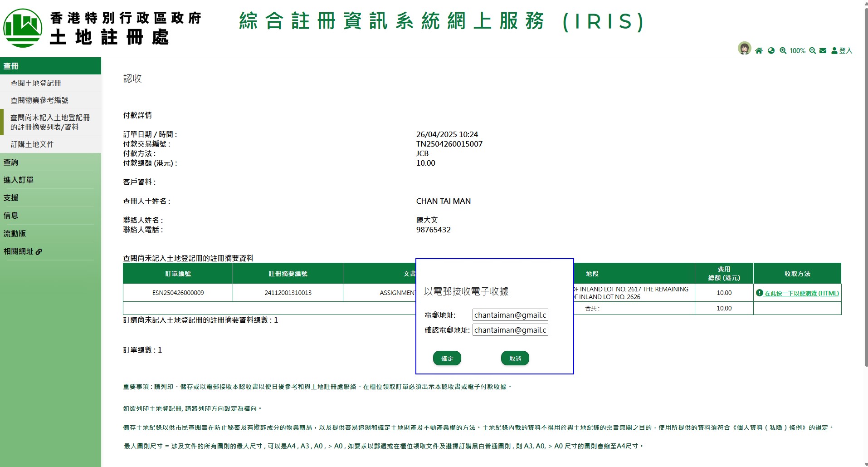
Task: Click the 100% zoom level text
Action: 798,51
